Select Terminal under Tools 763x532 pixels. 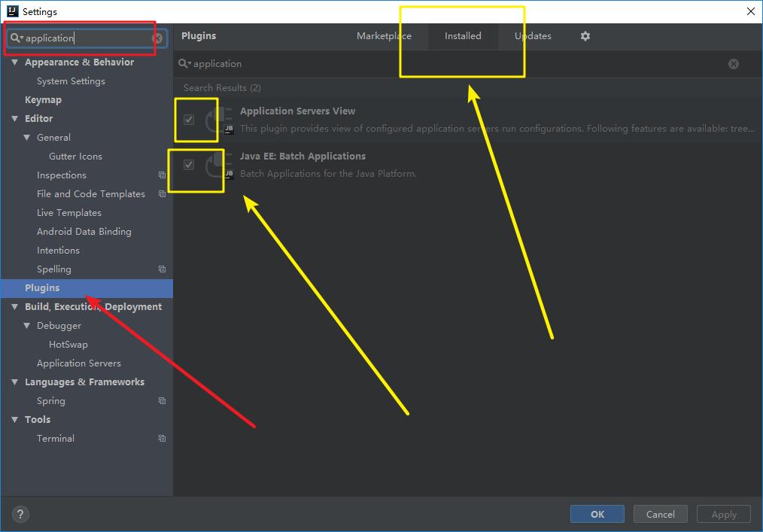(56, 439)
